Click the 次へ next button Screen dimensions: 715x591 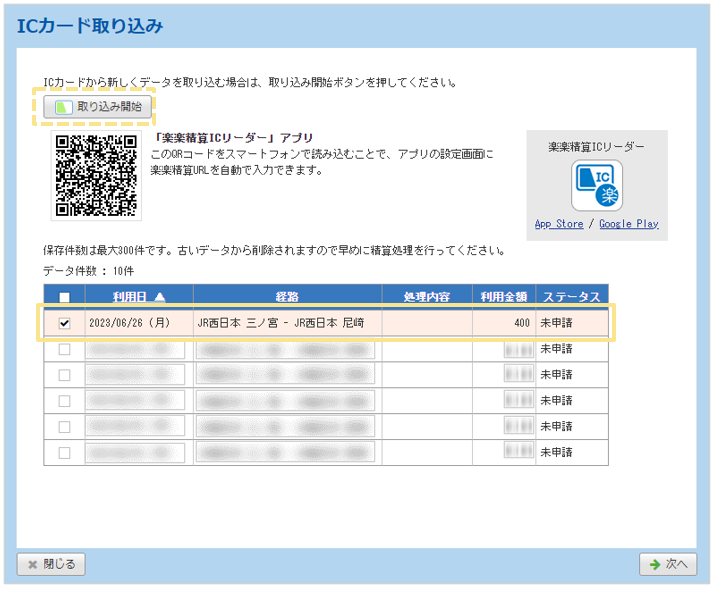click(x=667, y=564)
